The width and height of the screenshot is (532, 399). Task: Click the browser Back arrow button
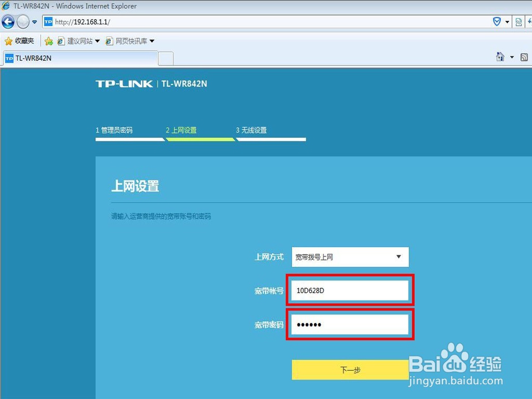pyautogui.click(x=8, y=22)
